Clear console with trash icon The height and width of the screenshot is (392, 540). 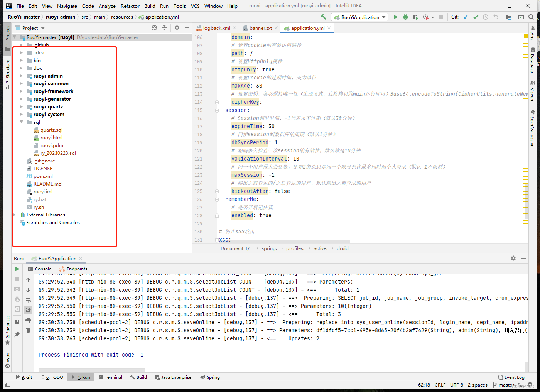28,330
